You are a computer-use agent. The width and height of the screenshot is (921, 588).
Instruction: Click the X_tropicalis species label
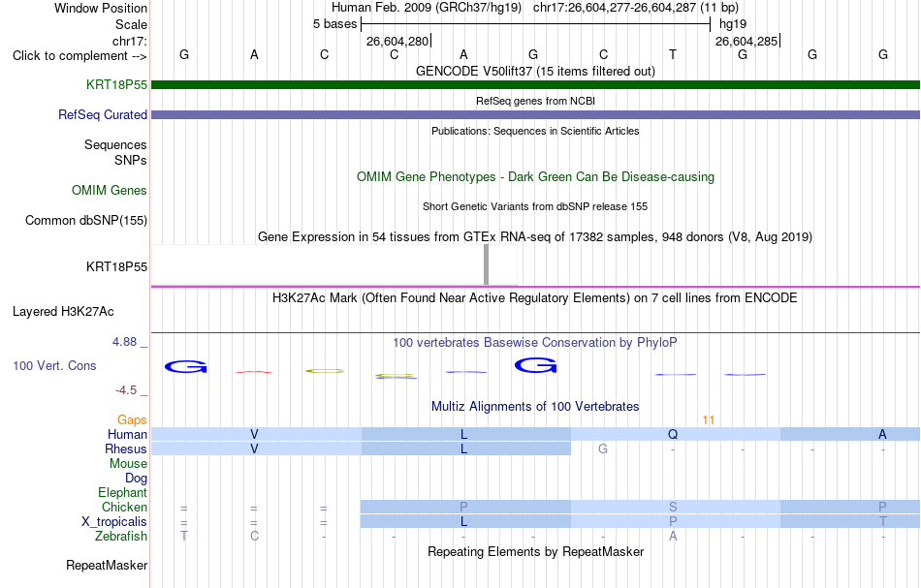coord(114,522)
